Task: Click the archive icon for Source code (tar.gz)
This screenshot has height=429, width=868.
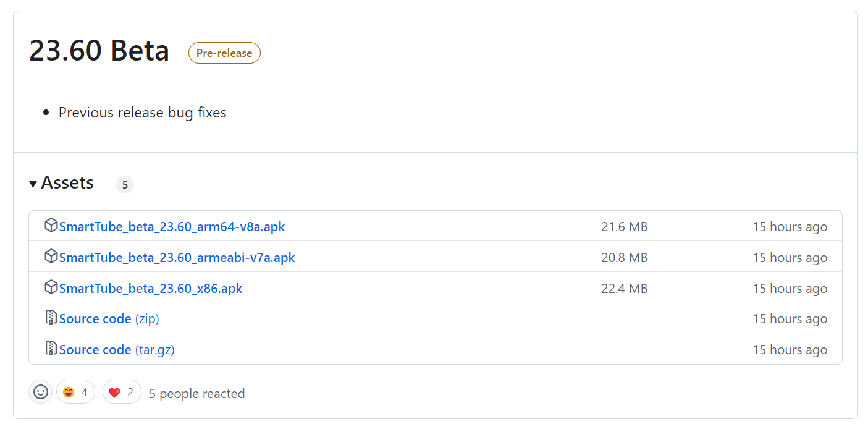Action: (51, 349)
